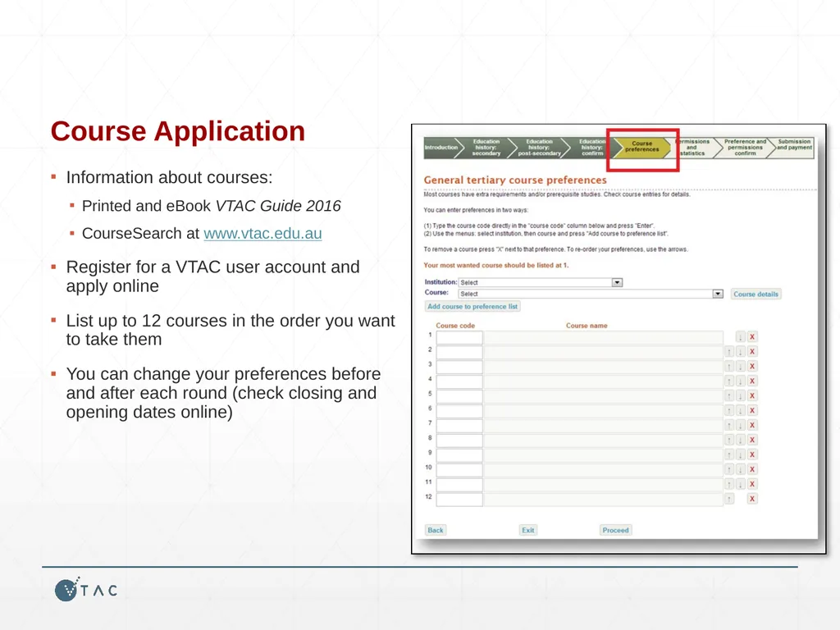Screen dimensions: 840x630
Task: Open Education history: post-secondary step
Action: coord(540,148)
